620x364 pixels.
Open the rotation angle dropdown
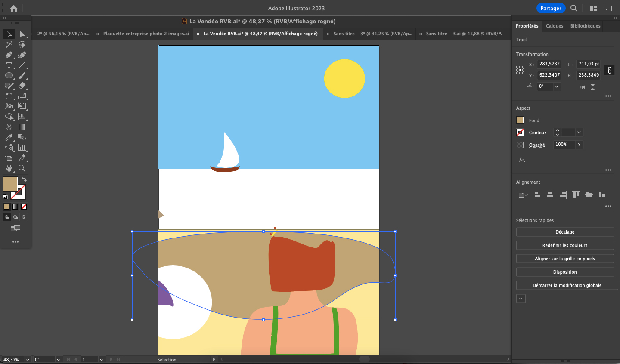tap(557, 86)
